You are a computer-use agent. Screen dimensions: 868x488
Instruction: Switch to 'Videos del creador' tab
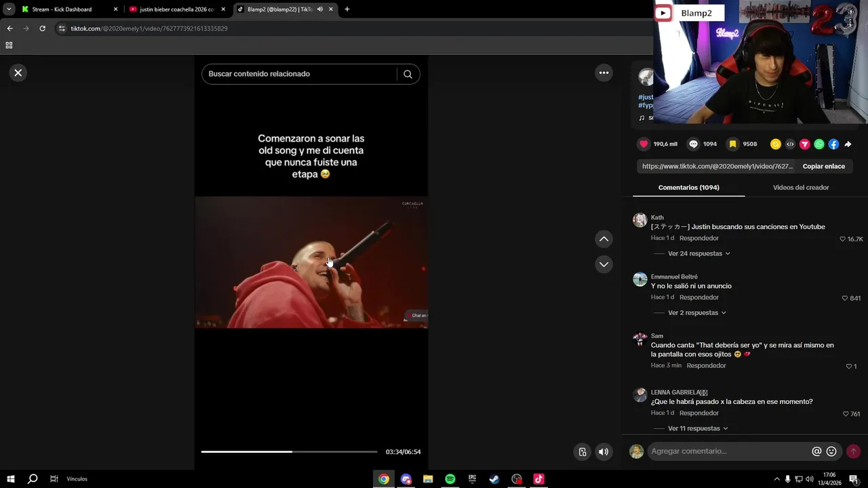[800, 188]
